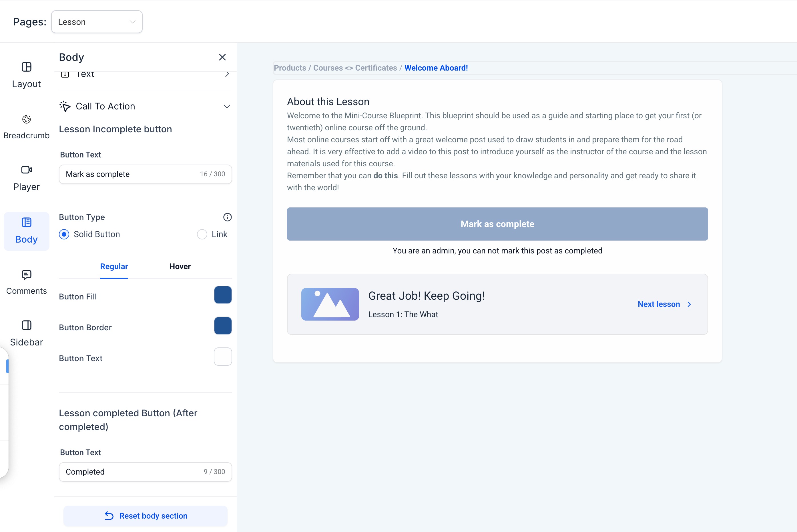Switch to the Regular tab

pos(114,267)
